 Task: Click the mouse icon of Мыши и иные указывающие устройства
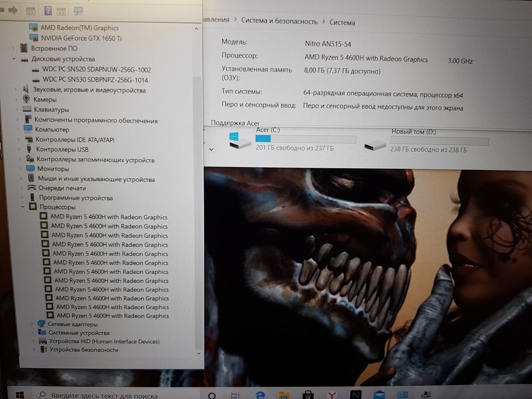pos(31,178)
